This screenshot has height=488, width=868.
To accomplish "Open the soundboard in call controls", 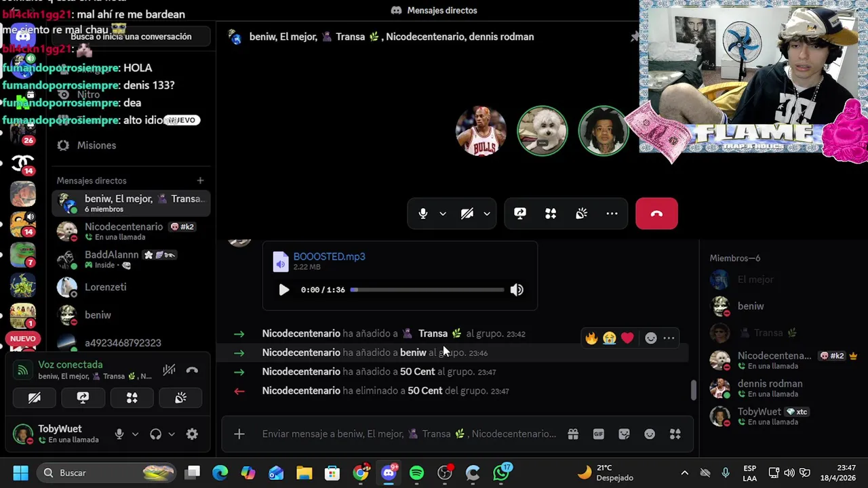I will (x=581, y=213).
